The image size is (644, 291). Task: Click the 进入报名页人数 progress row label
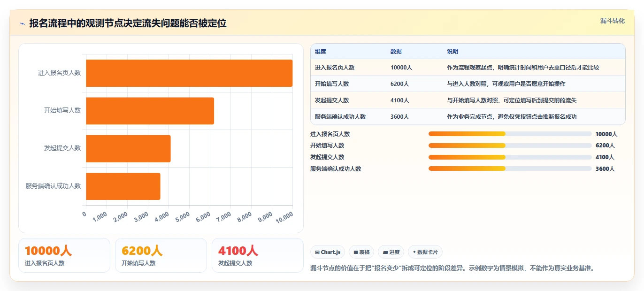330,134
